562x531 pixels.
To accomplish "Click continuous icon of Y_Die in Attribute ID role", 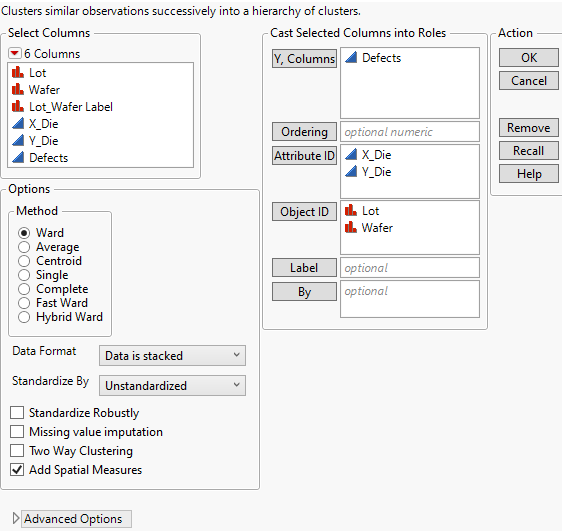I will (351, 171).
